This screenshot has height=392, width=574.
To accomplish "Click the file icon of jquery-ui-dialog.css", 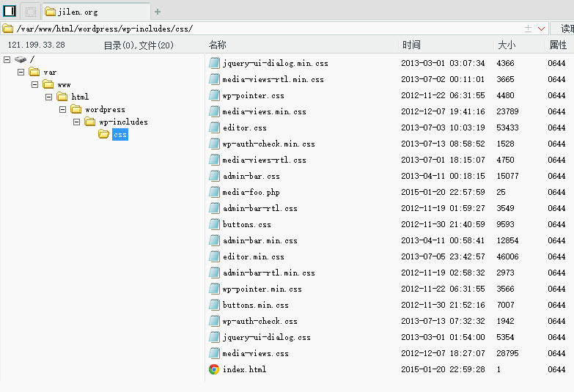I will (214, 337).
